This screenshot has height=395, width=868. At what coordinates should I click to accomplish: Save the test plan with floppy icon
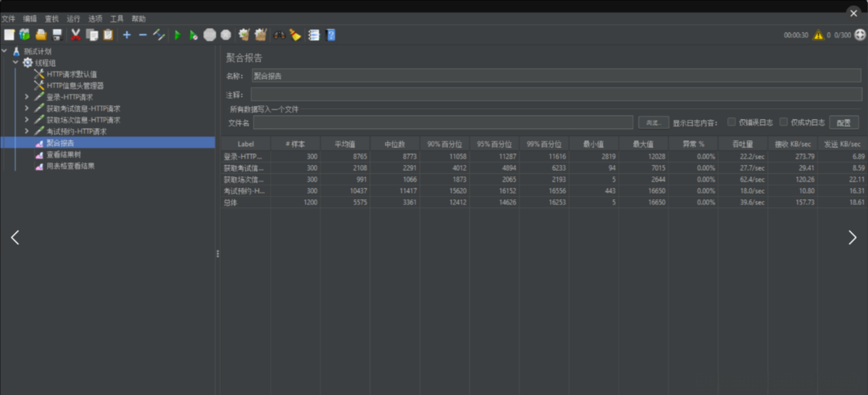pos(58,35)
